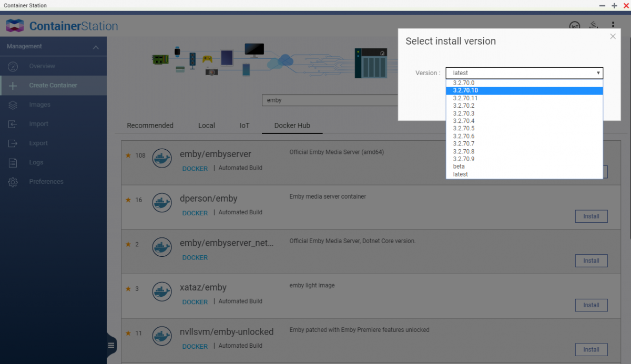This screenshot has width=631, height=364.
Task: Choose the beta option in version list
Action: click(x=524, y=167)
